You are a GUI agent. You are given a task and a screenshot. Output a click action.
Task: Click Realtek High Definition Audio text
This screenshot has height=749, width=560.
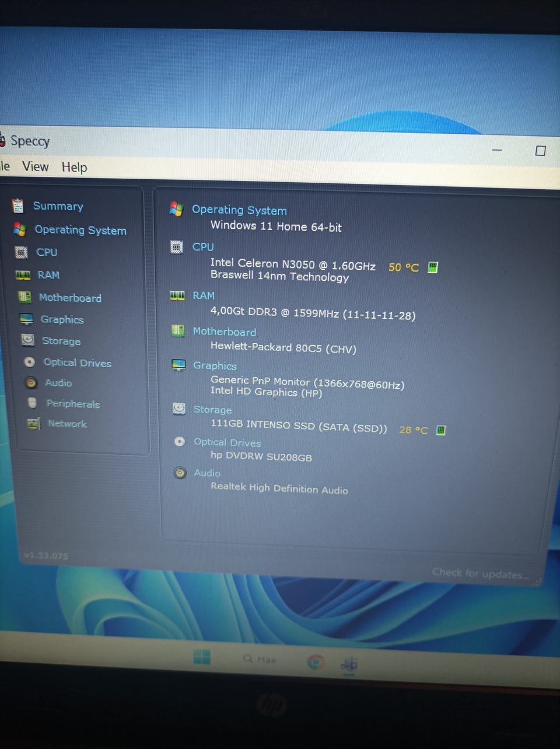coord(279,488)
